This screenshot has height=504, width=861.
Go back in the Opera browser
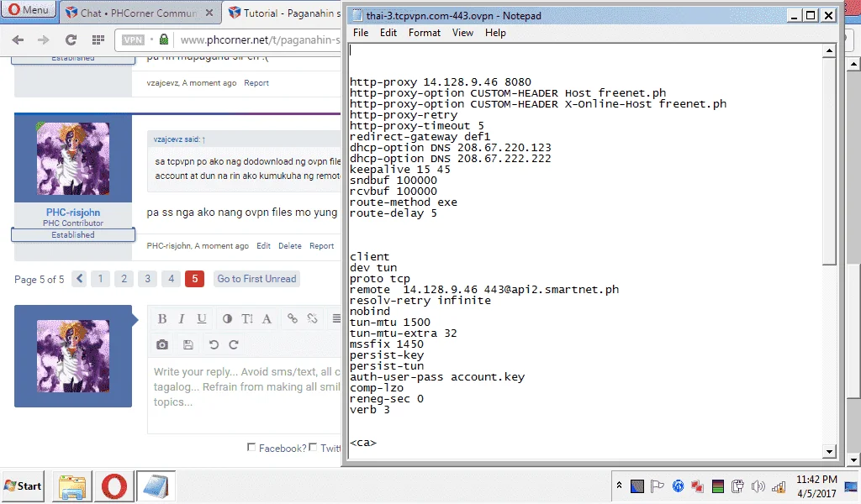(x=18, y=39)
